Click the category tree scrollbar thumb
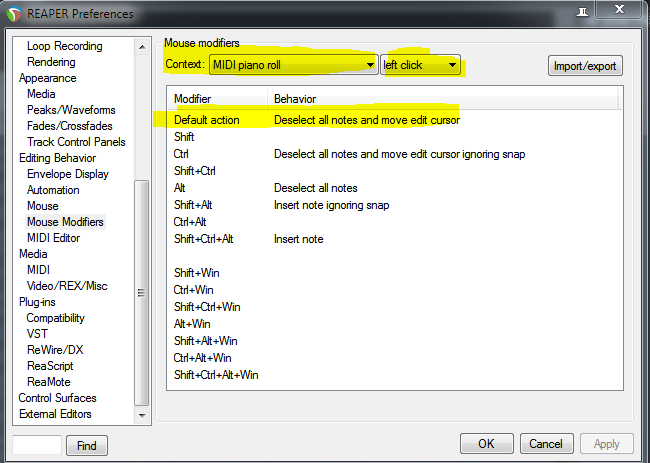 pyautogui.click(x=142, y=293)
